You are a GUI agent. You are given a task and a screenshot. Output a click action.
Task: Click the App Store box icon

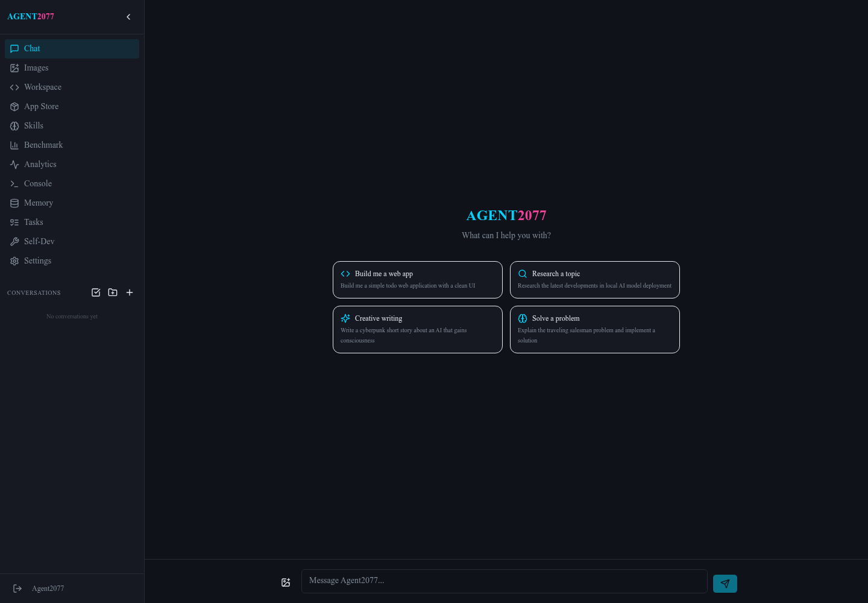pyautogui.click(x=14, y=107)
